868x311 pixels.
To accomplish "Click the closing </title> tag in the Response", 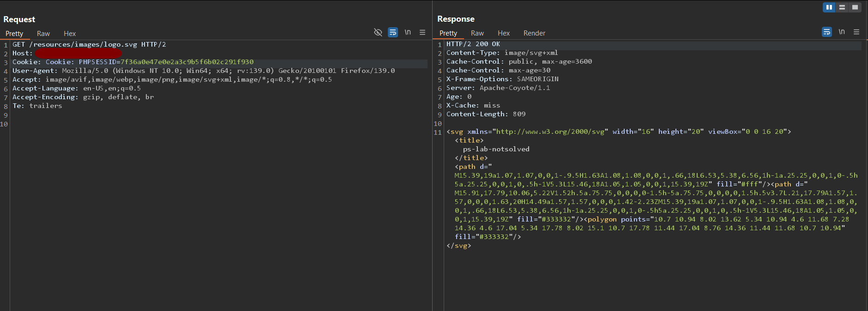I will (471, 158).
